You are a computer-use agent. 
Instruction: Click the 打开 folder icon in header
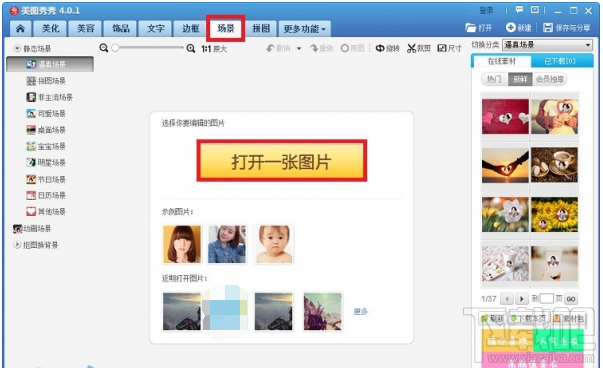[478, 28]
